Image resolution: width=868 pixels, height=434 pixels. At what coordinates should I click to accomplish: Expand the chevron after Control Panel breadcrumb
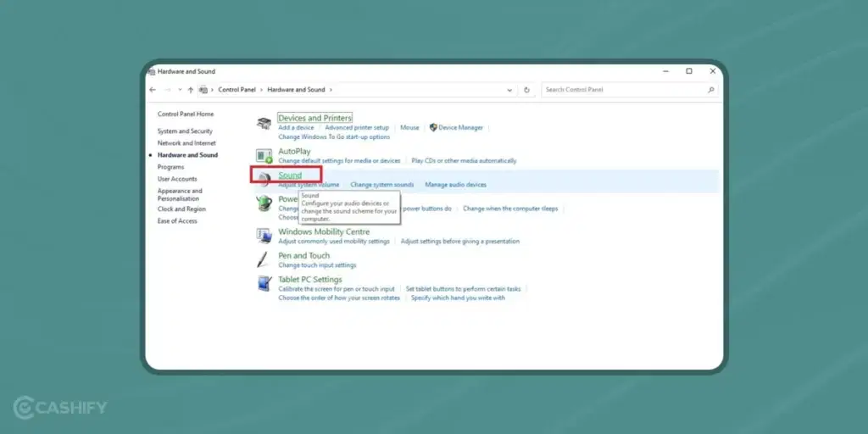(x=261, y=90)
